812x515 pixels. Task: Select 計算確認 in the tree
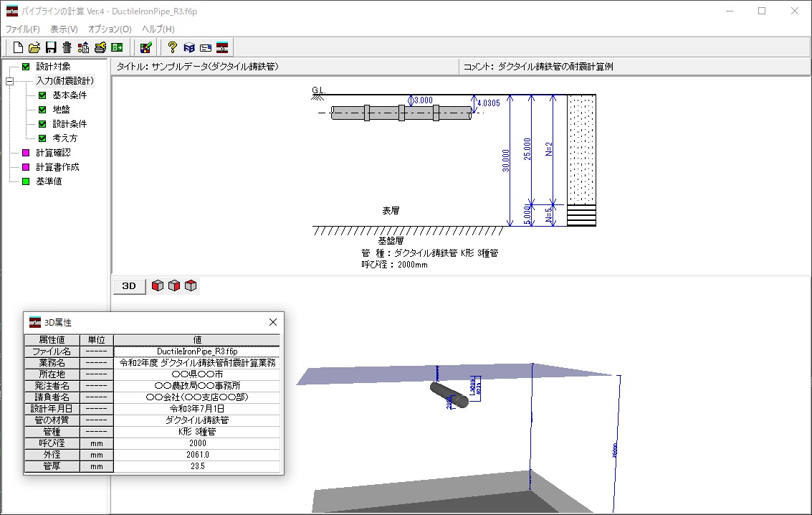click(x=53, y=153)
